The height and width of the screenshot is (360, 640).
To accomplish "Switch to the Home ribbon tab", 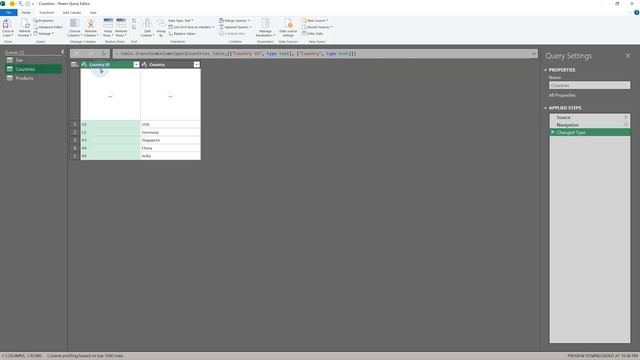I will coord(26,13).
